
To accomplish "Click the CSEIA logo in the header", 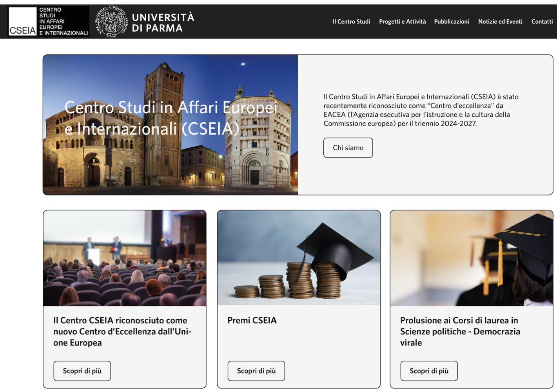I will pos(49,22).
